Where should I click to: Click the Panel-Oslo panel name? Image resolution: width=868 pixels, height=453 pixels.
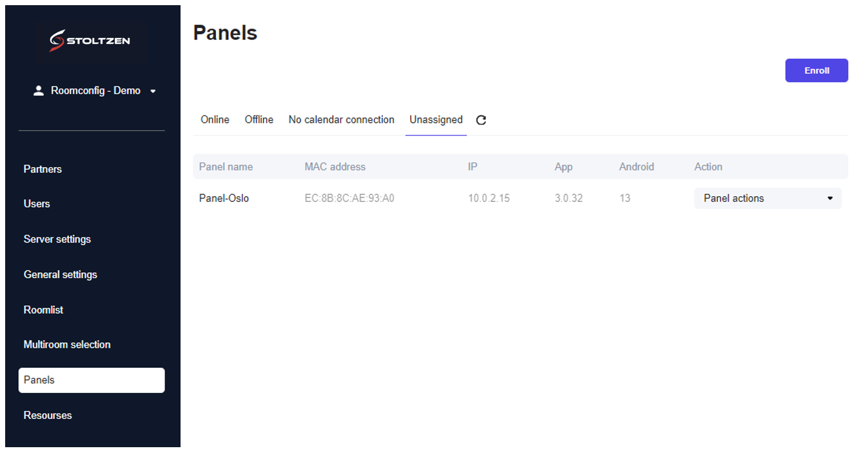tap(224, 199)
